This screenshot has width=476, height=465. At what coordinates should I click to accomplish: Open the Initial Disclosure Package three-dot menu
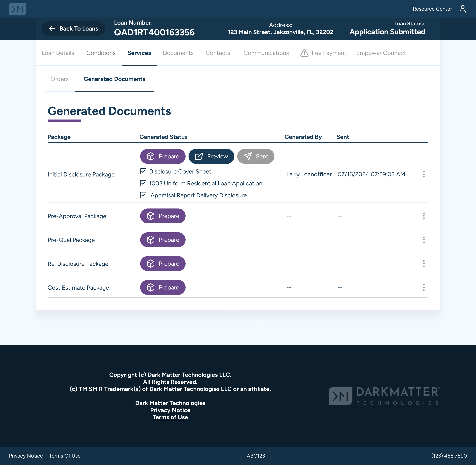[x=424, y=174]
